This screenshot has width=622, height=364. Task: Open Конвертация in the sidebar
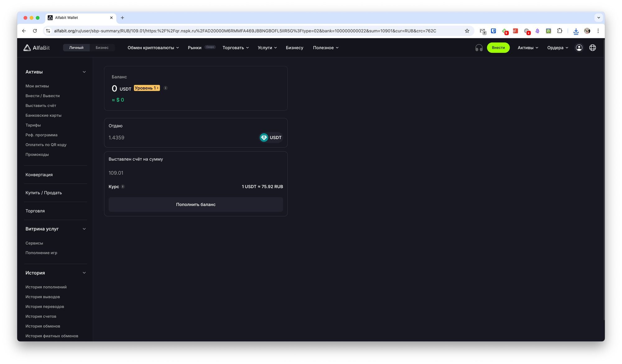tap(39, 175)
